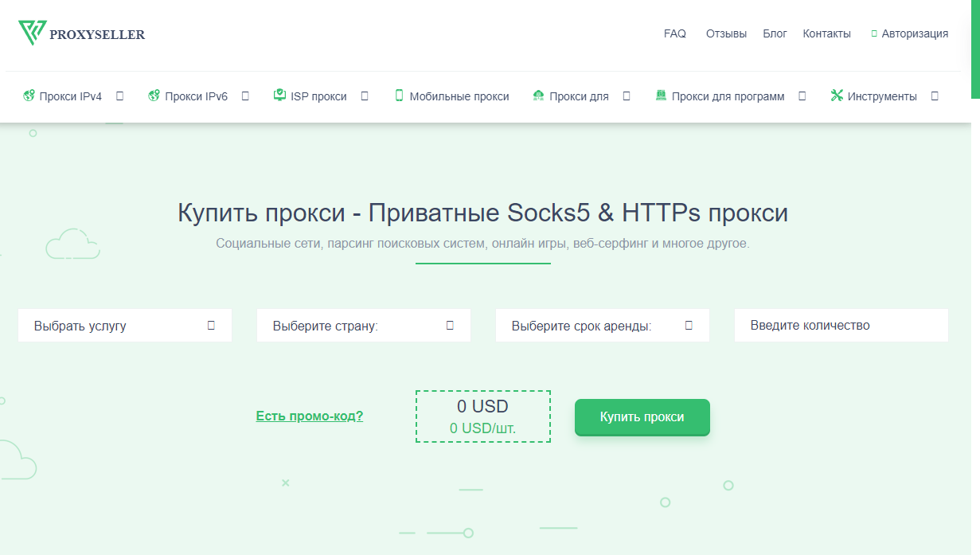Viewport: 980px width, 555px height.
Task: Click the Введите количество input field
Action: [x=841, y=326]
